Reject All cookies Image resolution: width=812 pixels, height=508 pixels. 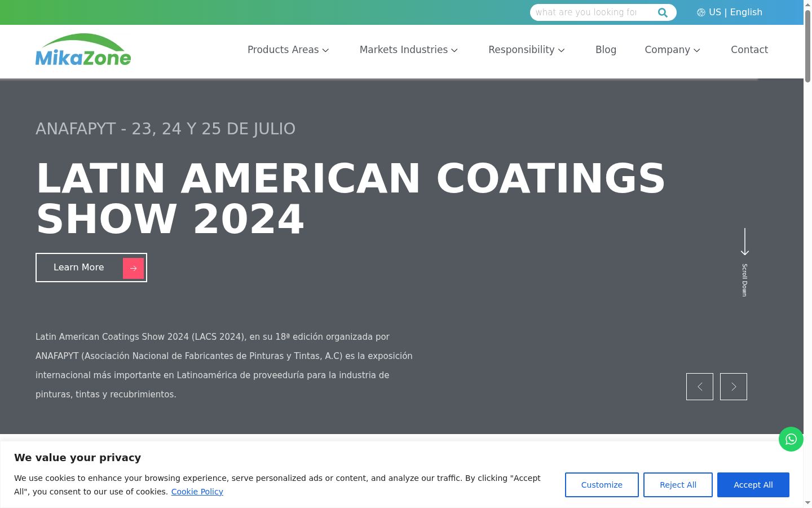(678, 485)
